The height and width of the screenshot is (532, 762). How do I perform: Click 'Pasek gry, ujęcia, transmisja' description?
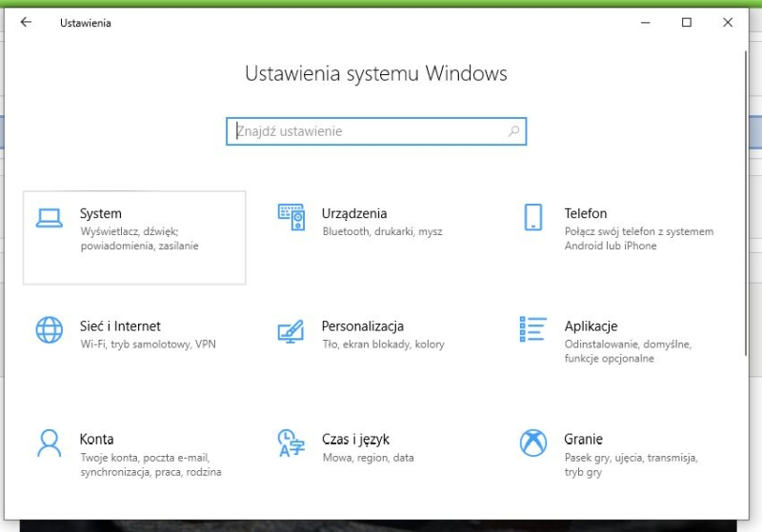632,457
